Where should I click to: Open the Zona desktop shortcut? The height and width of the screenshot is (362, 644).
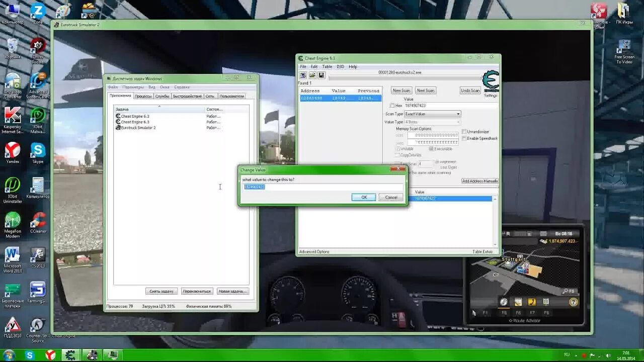pyautogui.click(x=37, y=13)
